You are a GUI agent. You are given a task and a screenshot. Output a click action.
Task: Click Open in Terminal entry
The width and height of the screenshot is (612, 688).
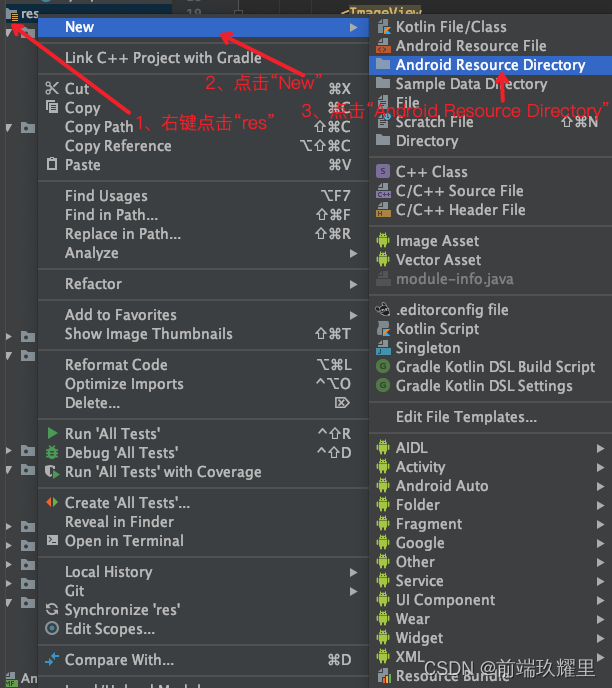click(x=124, y=541)
